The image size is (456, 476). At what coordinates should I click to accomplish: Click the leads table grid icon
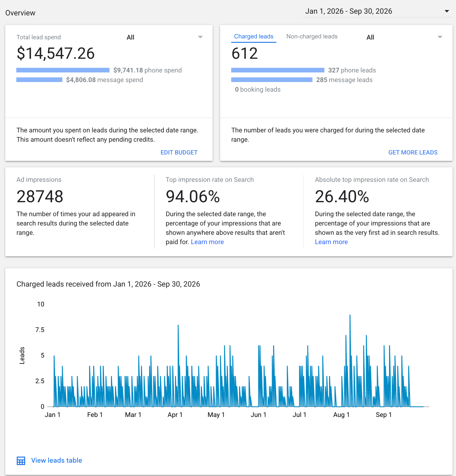(21, 461)
